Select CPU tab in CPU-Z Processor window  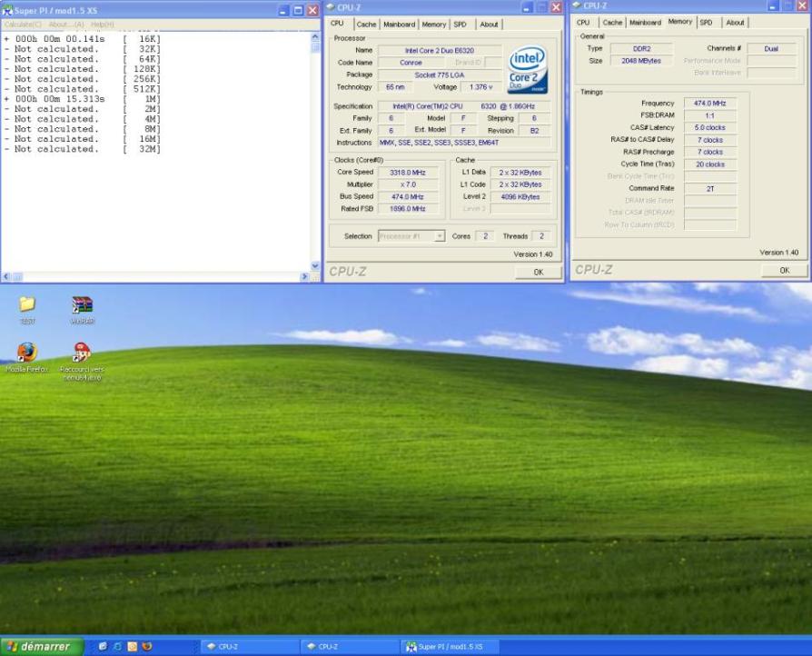tap(337, 24)
